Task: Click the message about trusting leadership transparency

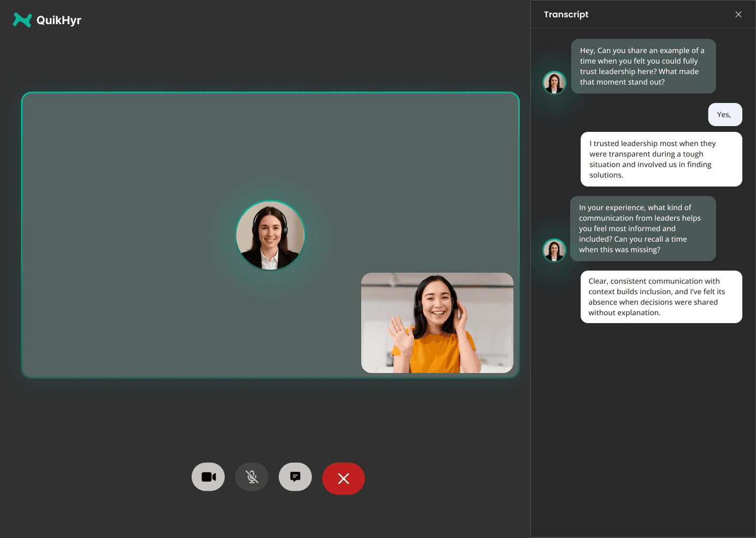Action: (661, 159)
